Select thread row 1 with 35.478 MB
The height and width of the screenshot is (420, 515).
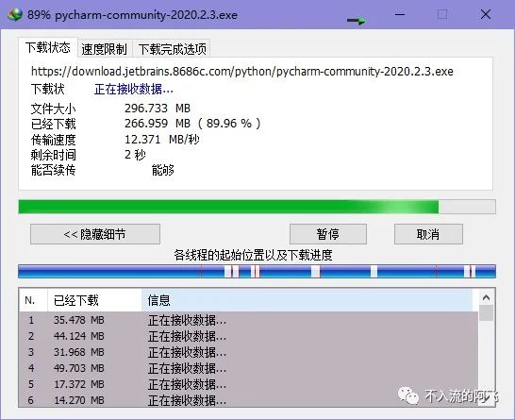(x=249, y=320)
